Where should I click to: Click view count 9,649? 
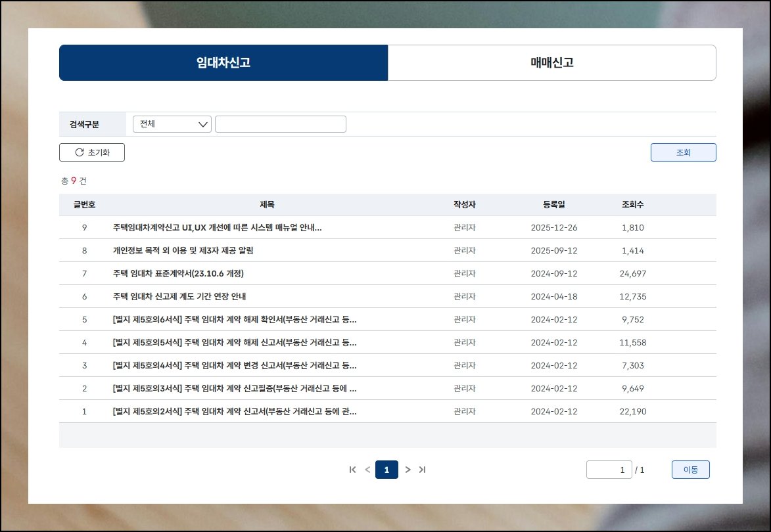633,389
